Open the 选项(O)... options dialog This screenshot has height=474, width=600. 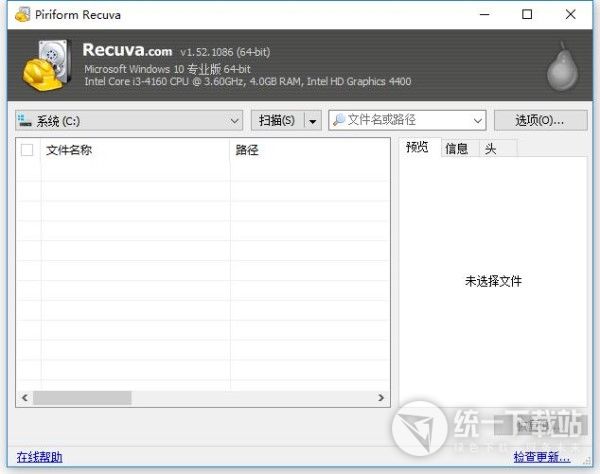tap(540, 121)
